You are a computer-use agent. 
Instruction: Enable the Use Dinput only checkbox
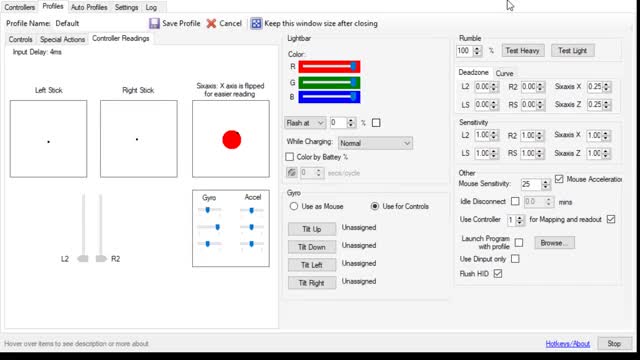point(515,259)
